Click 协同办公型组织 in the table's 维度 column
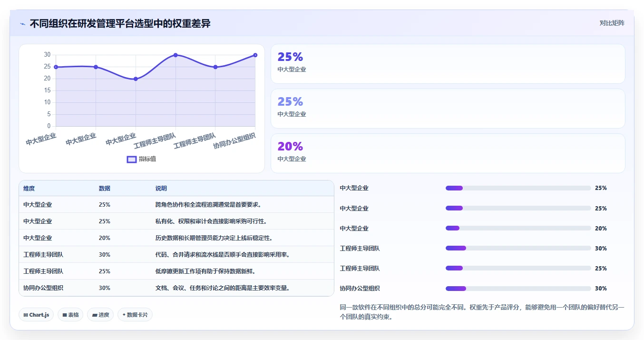644x340 pixels. 43,288
